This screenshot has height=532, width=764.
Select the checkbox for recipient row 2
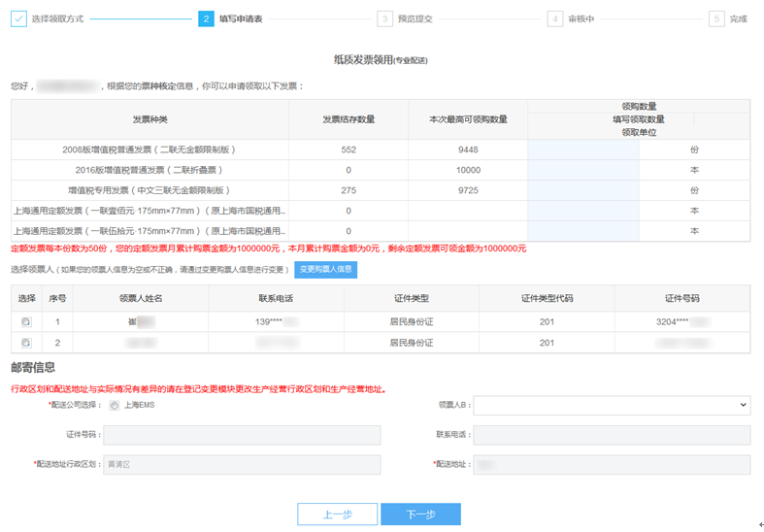point(26,343)
